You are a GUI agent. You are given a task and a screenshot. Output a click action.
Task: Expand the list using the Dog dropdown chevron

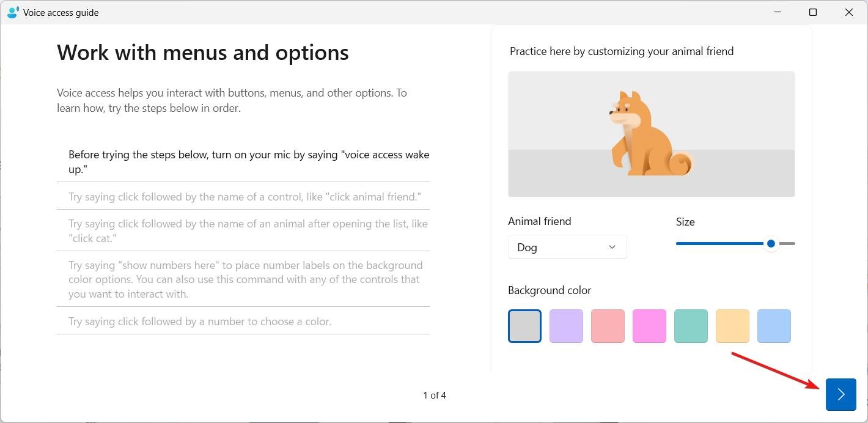[612, 247]
